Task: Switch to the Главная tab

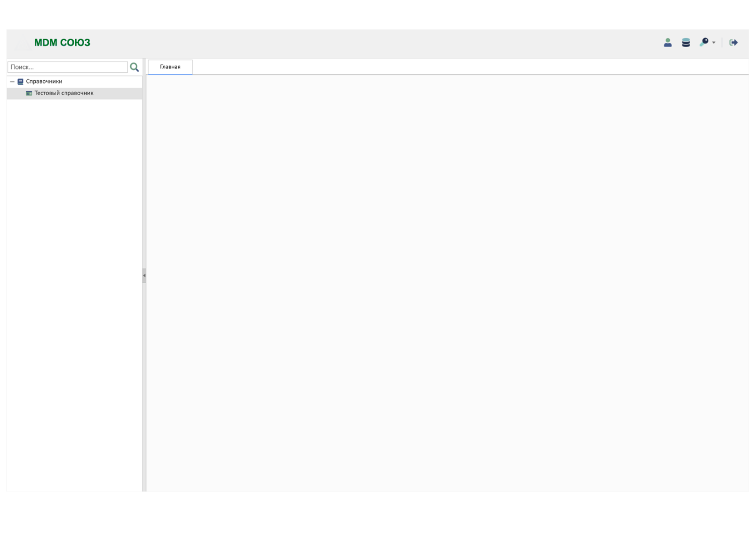Action: (x=170, y=67)
